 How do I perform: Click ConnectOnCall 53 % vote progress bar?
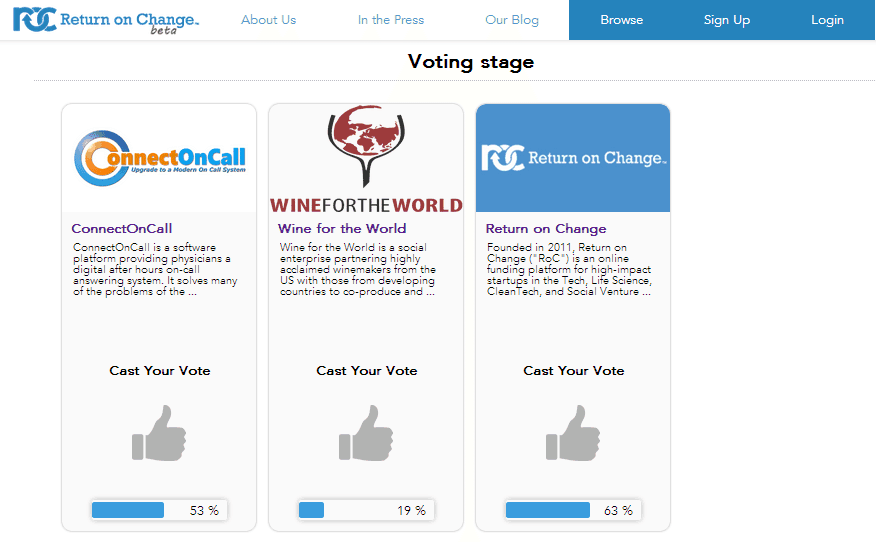[159, 510]
